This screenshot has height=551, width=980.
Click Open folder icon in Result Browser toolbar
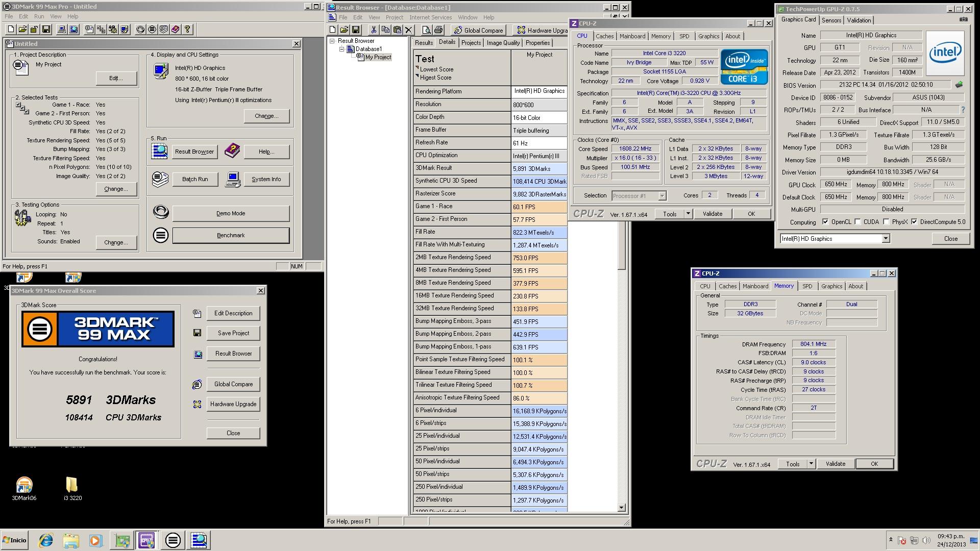pyautogui.click(x=344, y=30)
